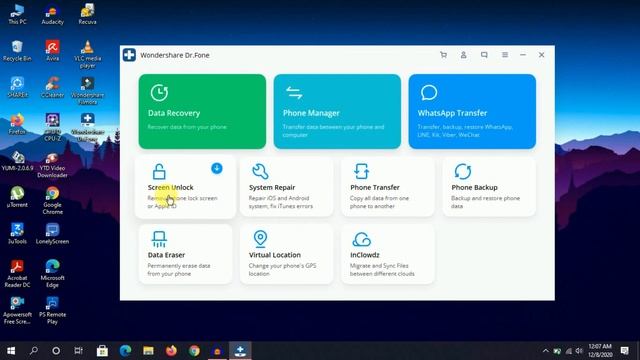The width and height of the screenshot is (640, 360).
Task: Select PS Remote Play desktop icon
Action: 52,310
